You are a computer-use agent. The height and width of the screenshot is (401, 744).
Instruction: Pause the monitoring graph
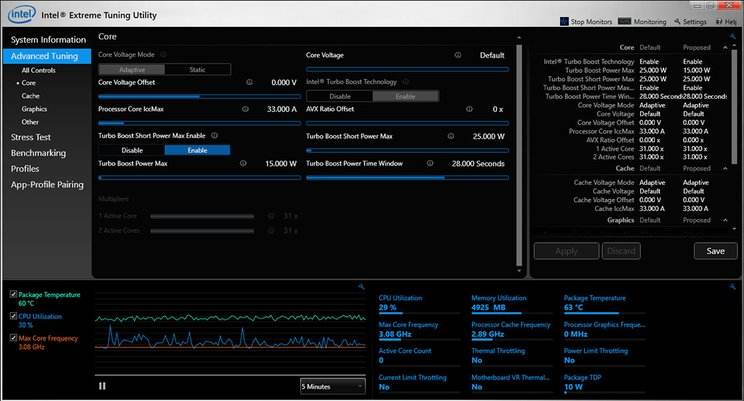coord(102,386)
